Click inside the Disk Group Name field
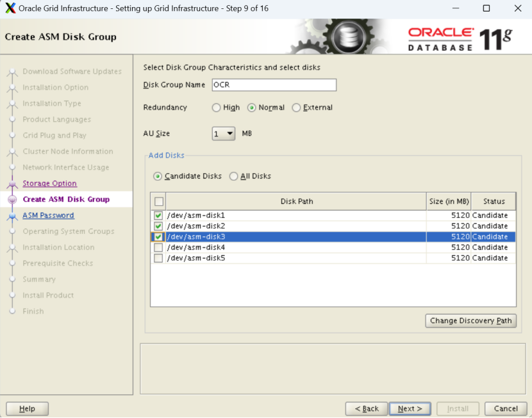This screenshot has width=532, height=418. [x=274, y=85]
